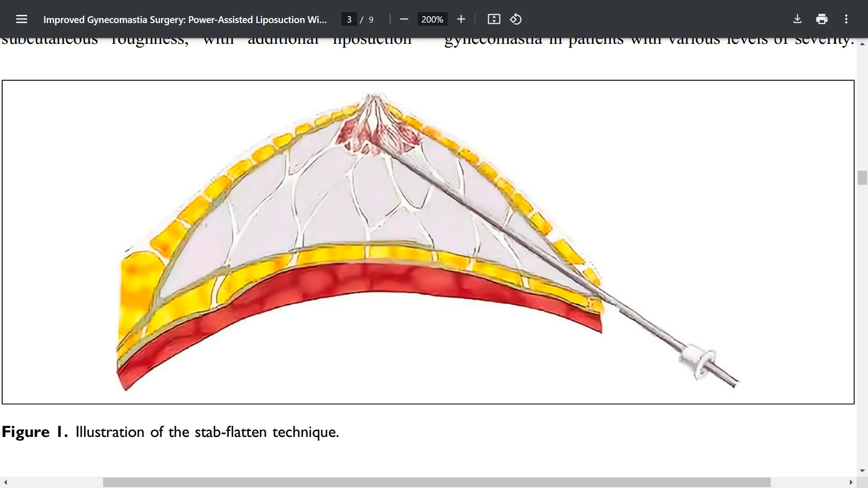Click the zoom out minus button
The height and width of the screenshot is (488, 868).
(404, 19)
